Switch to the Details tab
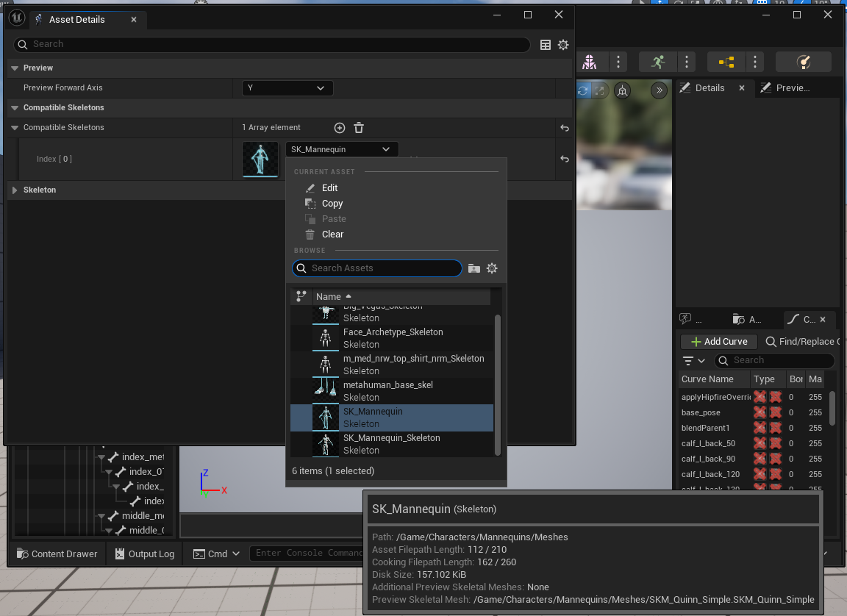The width and height of the screenshot is (847, 616). pyautogui.click(x=710, y=88)
